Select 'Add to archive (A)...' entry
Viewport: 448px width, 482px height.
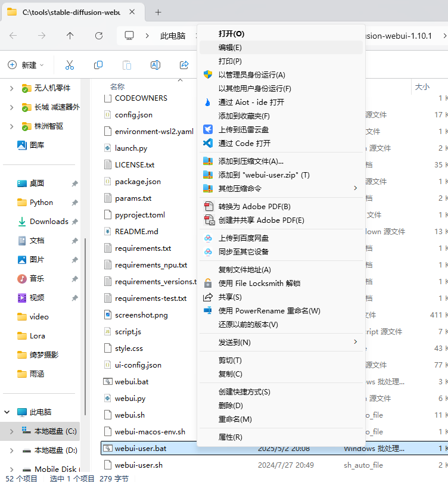click(x=281, y=161)
